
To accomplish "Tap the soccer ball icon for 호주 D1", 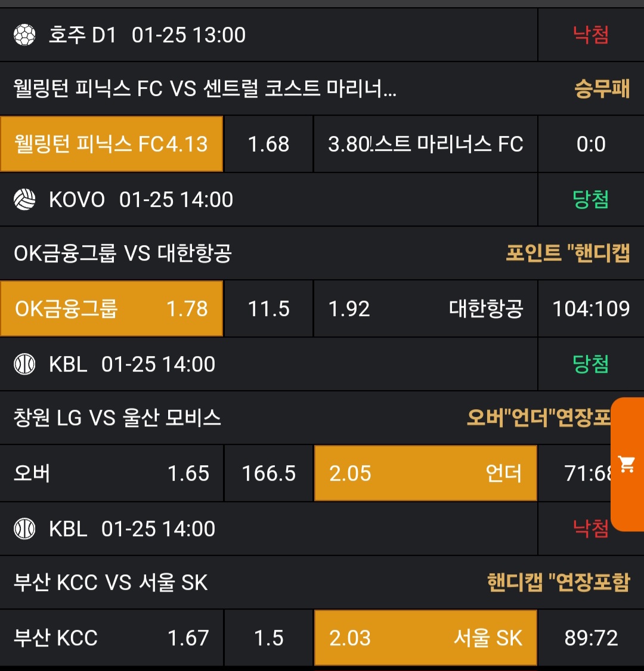I will pyautogui.click(x=25, y=35).
